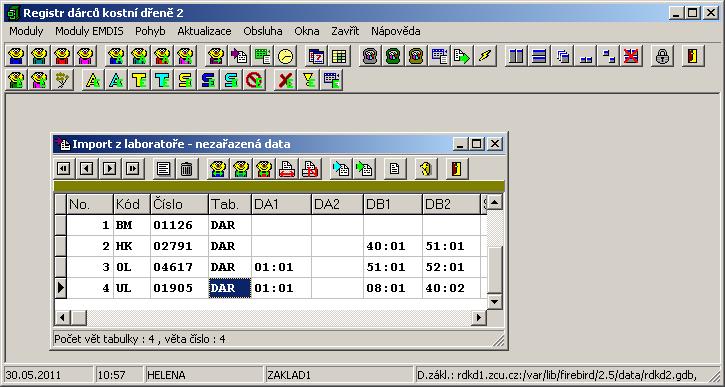Viewport: 725px width, 387px height.
Task: Click the vertical scrollbar down arrow
Action: pos(495,302)
